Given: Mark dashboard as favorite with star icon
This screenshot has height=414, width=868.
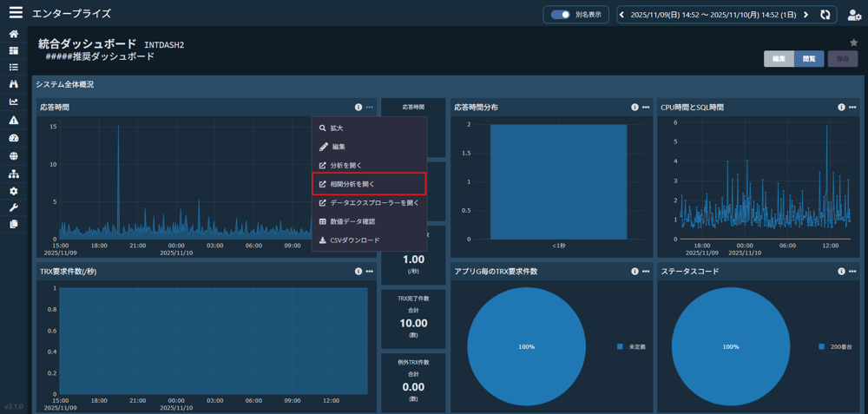Looking at the screenshot, I should point(853,43).
